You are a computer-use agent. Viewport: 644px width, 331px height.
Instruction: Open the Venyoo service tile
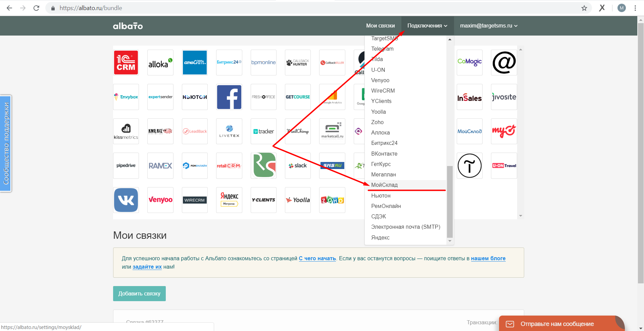coord(160,200)
